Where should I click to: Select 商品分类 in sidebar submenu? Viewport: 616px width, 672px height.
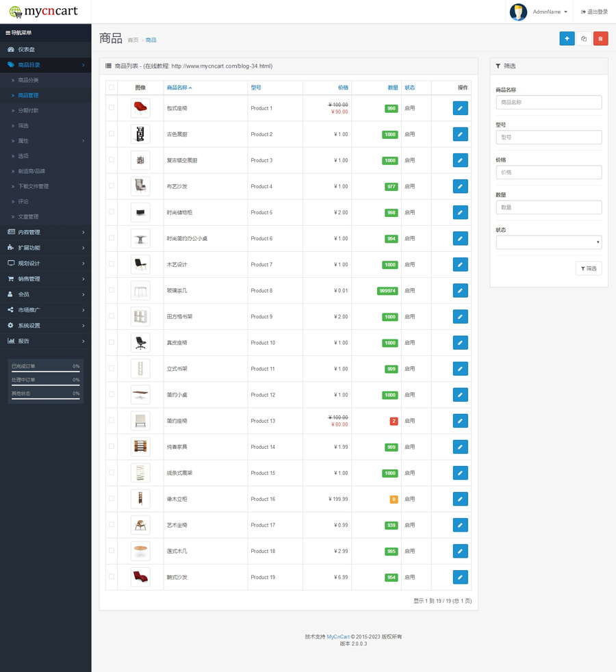pos(28,81)
